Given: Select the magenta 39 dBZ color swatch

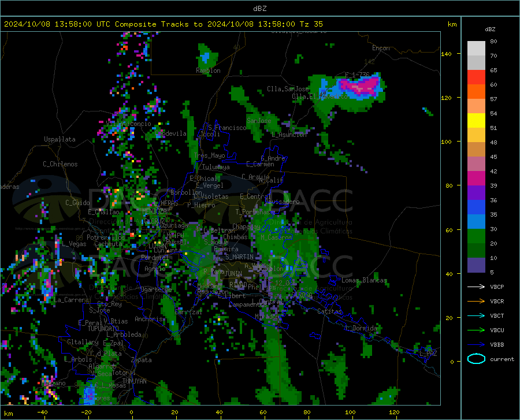Looking at the screenshot, I should tap(476, 179).
